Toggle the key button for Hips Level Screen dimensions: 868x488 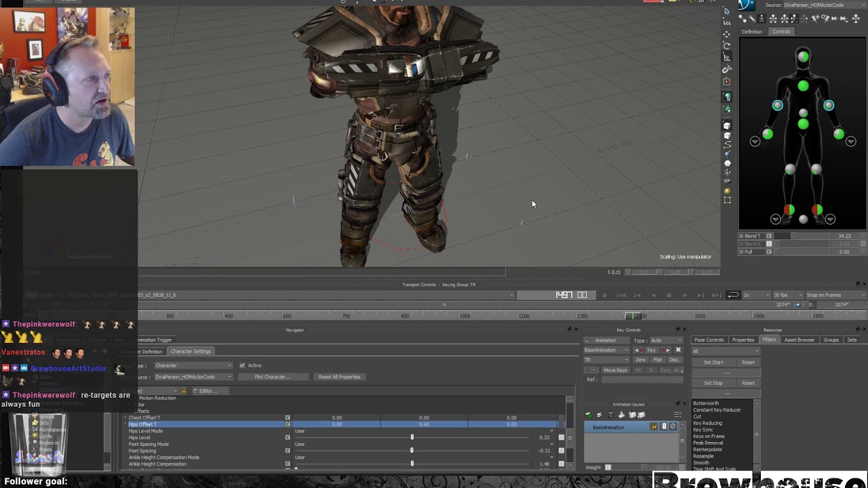coord(288,437)
